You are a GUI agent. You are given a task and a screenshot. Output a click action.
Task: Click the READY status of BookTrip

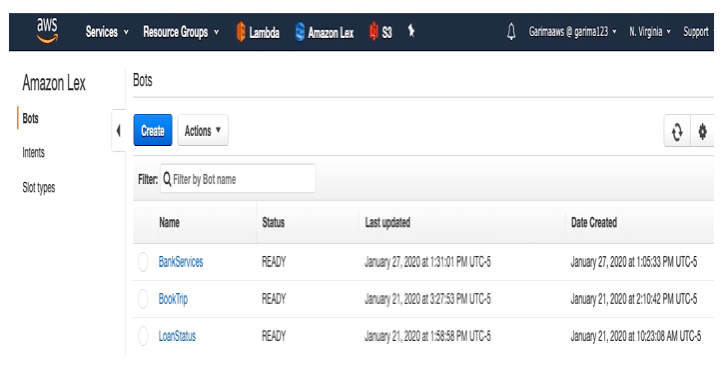(274, 299)
